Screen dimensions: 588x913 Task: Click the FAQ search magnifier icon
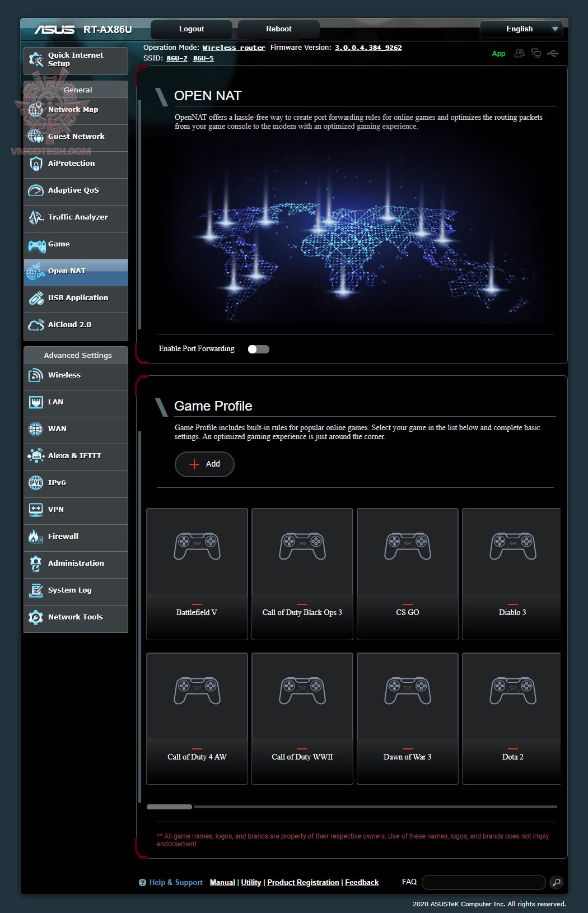(x=556, y=882)
